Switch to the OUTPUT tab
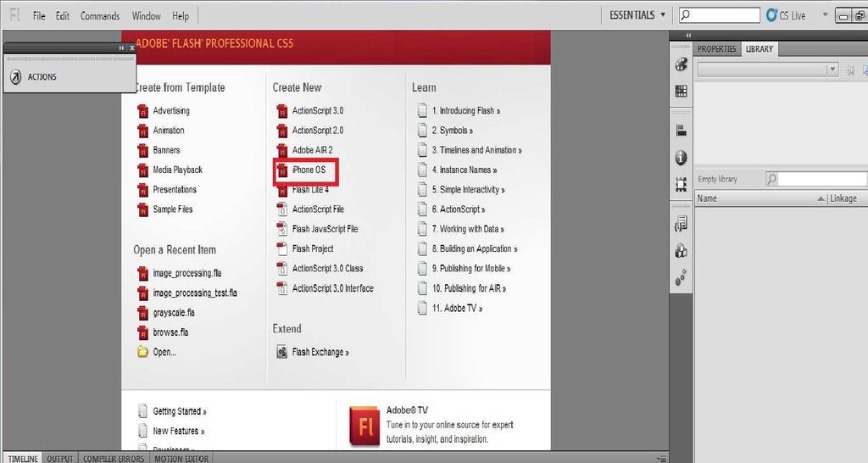 point(60,459)
